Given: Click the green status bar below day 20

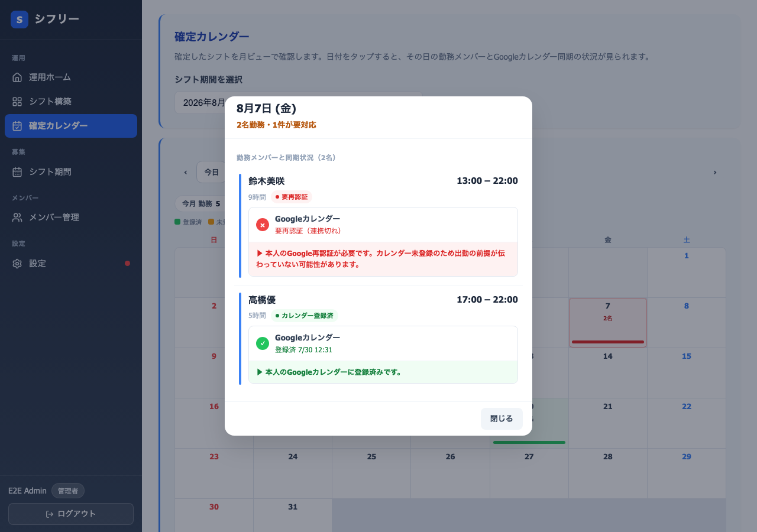Looking at the screenshot, I should coord(529,442).
